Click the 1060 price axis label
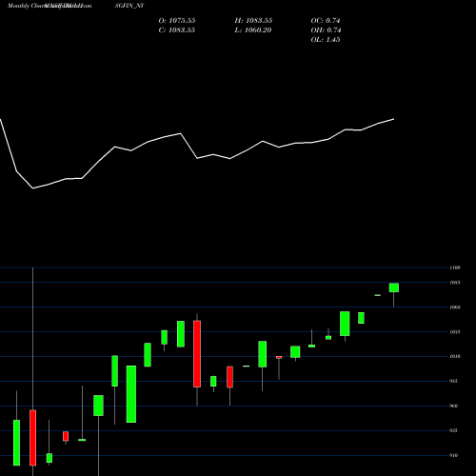Viewport: 476px width, 476px height. tap(454, 307)
